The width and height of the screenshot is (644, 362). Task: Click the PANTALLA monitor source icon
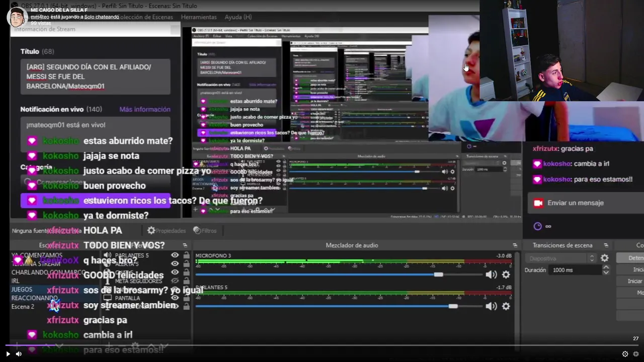[x=107, y=298]
